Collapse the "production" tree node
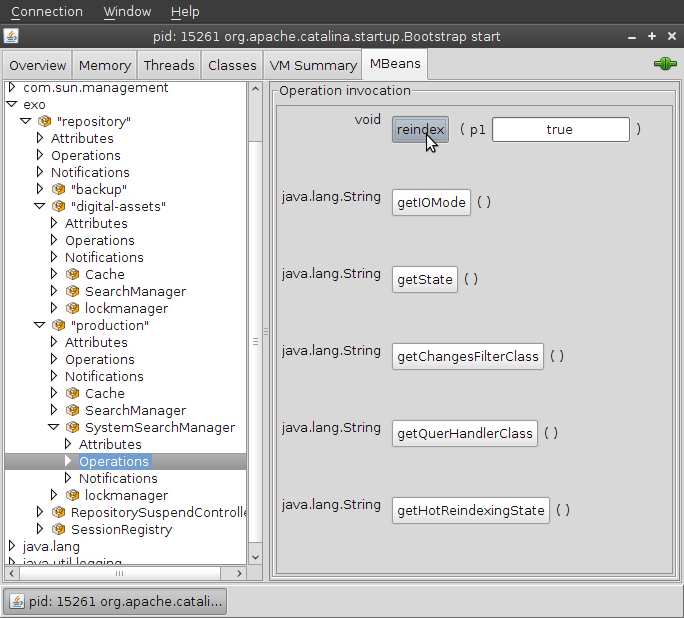The image size is (684, 618). [40, 325]
